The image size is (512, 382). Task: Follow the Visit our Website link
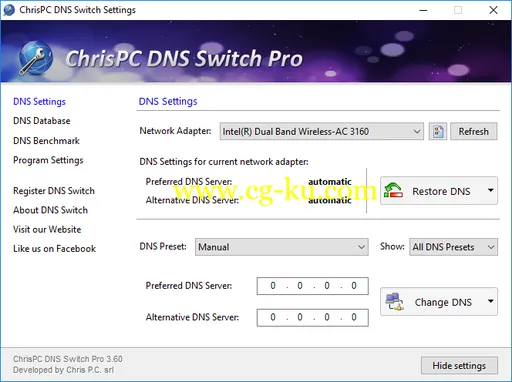[47, 229]
